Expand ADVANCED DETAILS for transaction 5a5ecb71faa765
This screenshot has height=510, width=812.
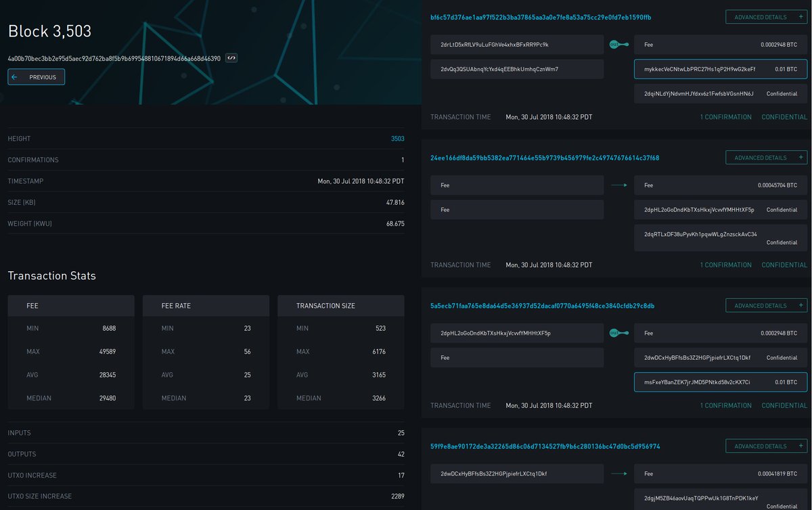pyautogui.click(x=766, y=305)
